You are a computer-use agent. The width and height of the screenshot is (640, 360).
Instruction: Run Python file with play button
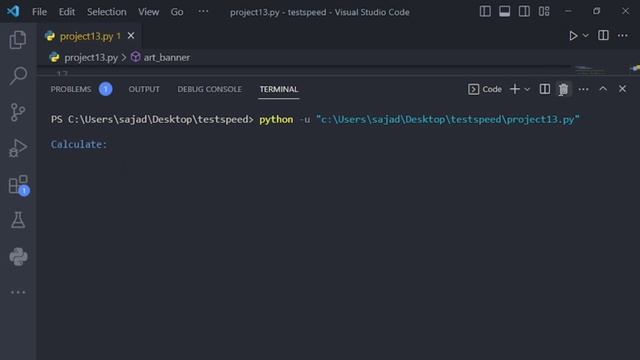[x=573, y=36]
